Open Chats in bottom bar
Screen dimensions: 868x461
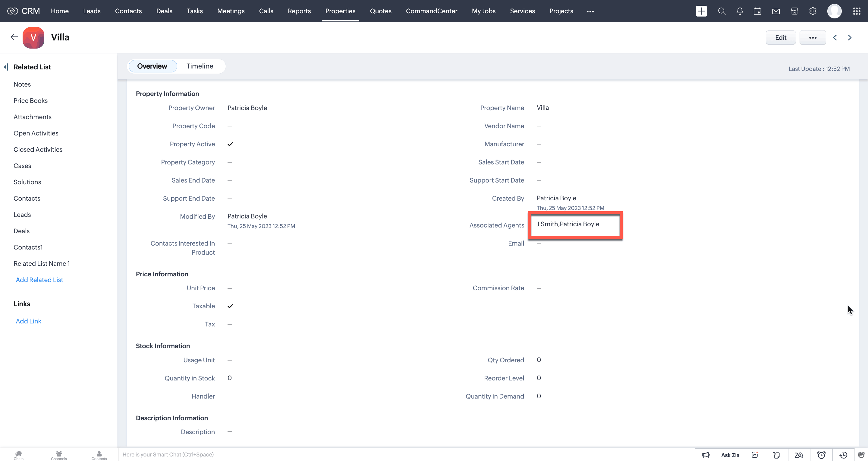point(18,455)
